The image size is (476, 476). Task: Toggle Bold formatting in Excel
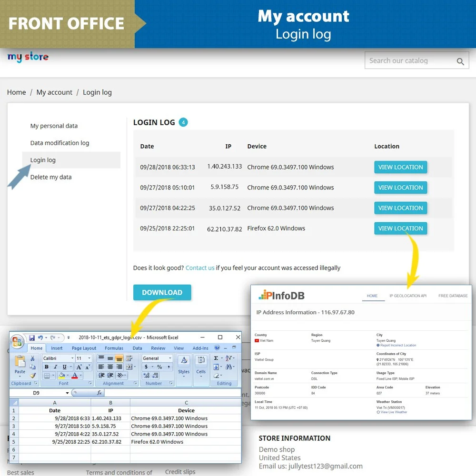click(x=47, y=367)
